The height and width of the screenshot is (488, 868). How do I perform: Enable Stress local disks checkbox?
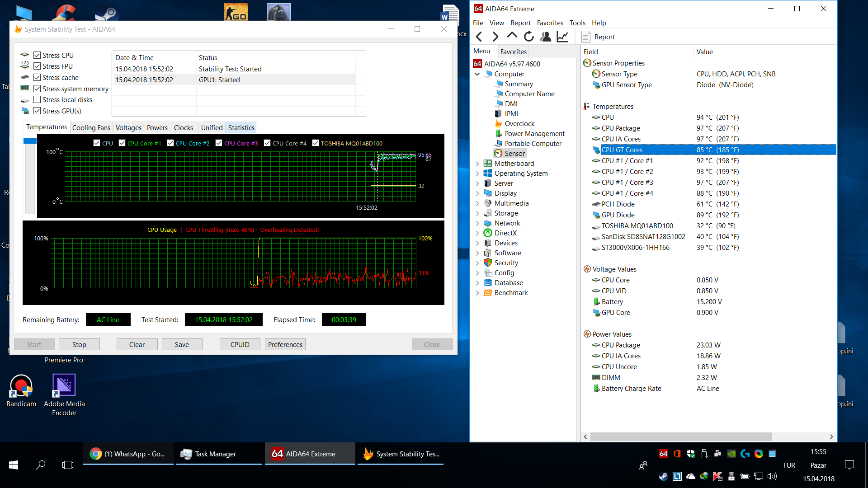pos(37,99)
